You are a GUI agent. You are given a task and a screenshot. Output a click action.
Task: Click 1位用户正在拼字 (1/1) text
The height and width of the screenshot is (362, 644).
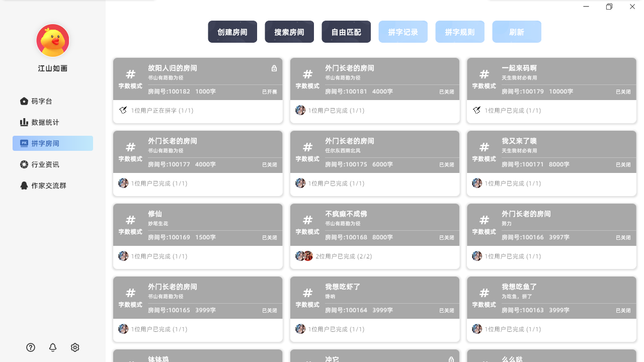[x=162, y=111]
